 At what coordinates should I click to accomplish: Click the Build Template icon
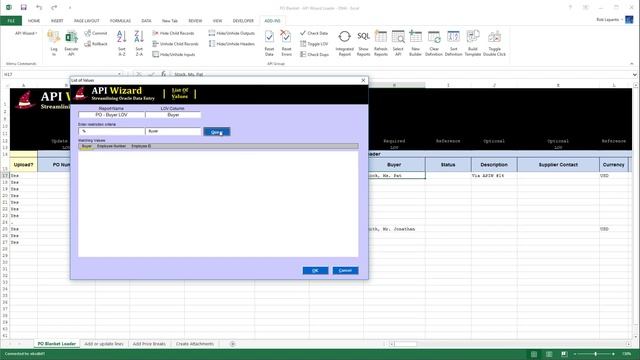point(473,43)
